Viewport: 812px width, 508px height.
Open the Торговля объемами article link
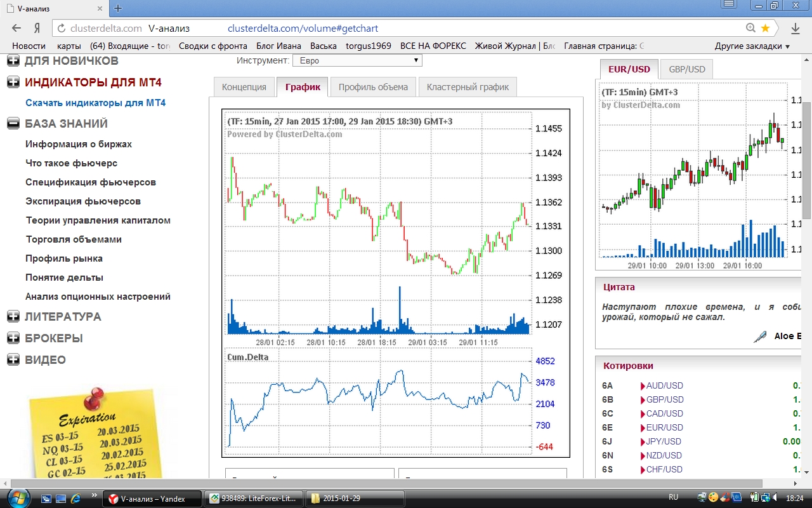pyautogui.click(x=74, y=239)
